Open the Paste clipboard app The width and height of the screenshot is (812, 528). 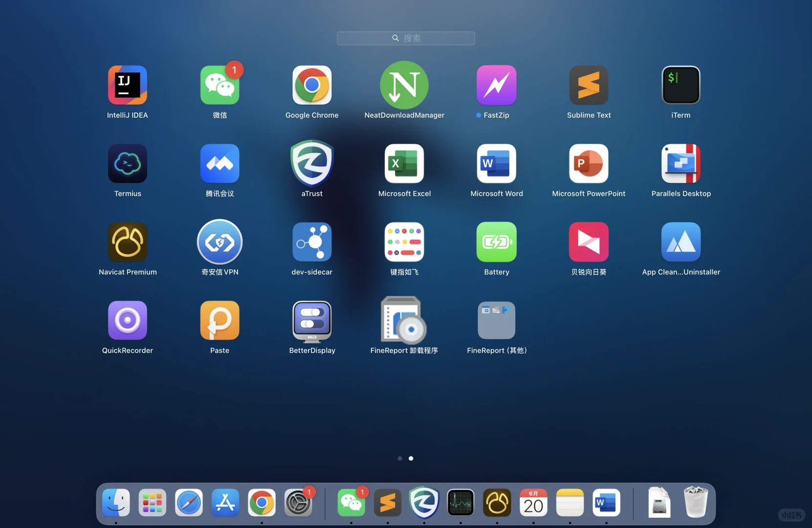point(220,320)
